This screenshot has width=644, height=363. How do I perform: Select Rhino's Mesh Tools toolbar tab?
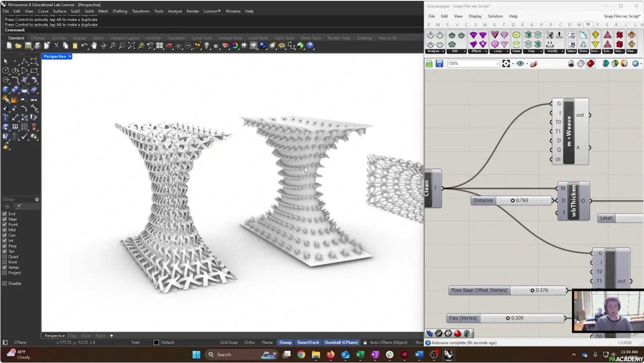[x=311, y=38]
